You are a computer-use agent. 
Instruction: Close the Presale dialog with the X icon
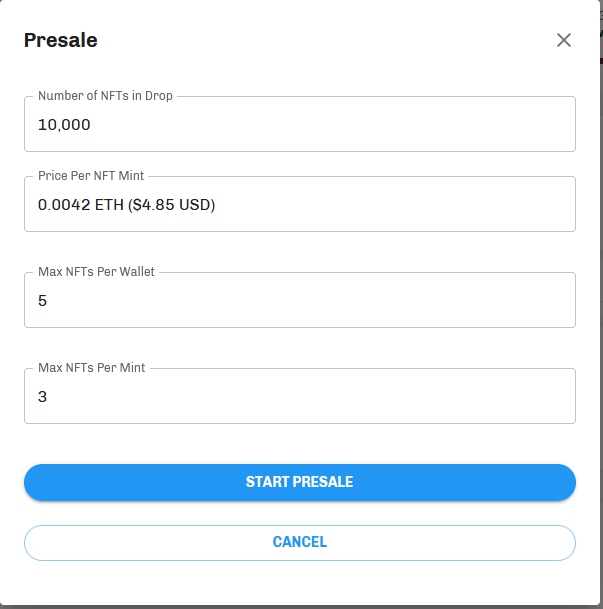[x=563, y=40]
